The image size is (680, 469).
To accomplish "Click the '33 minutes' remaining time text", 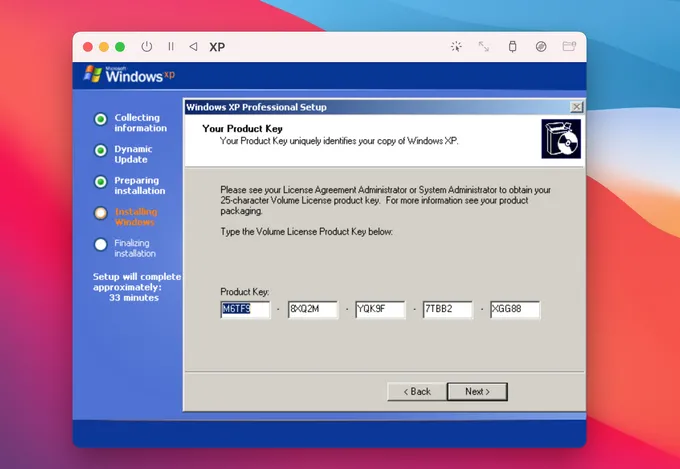I will [x=134, y=298].
